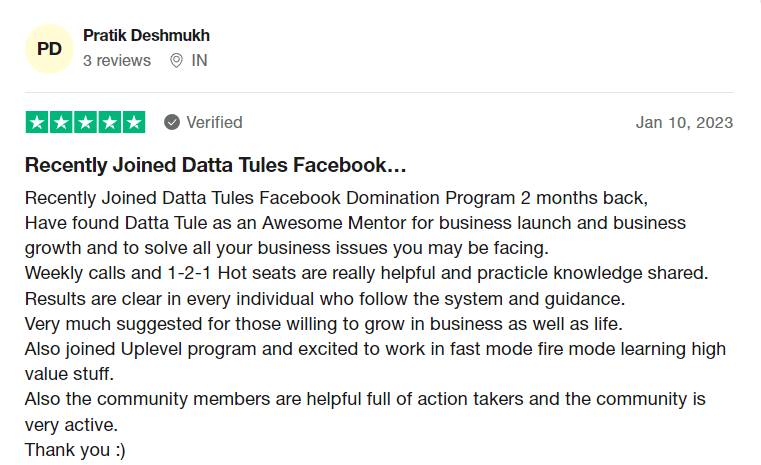Screen dimensions: 761x465
Task: Click the first green rating star
Action: (37, 123)
